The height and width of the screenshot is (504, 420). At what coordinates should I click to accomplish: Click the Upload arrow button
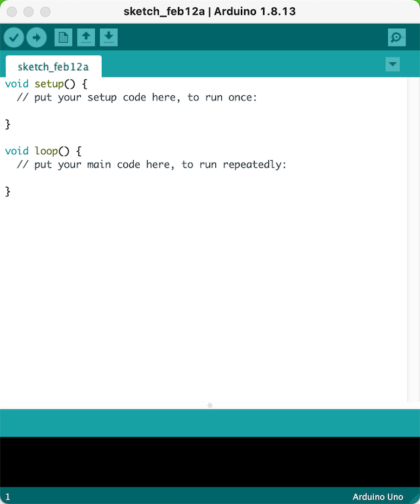tap(36, 37)
